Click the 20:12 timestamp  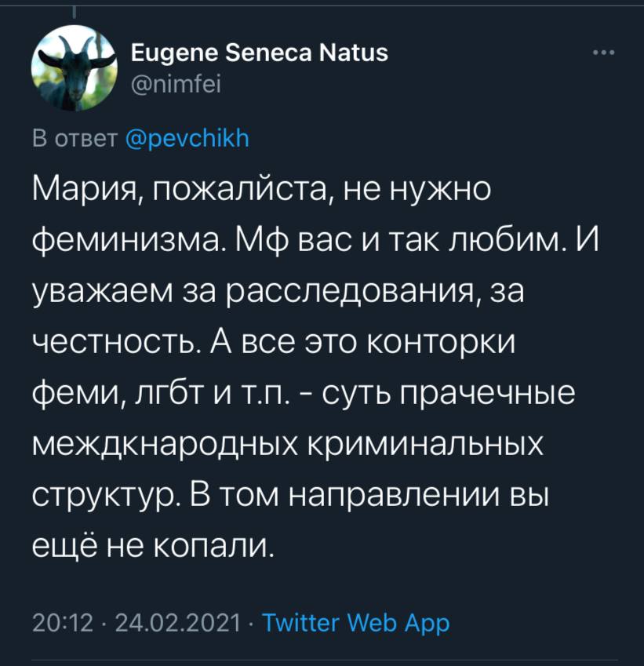pyautogui.click(x=63, y=624)
